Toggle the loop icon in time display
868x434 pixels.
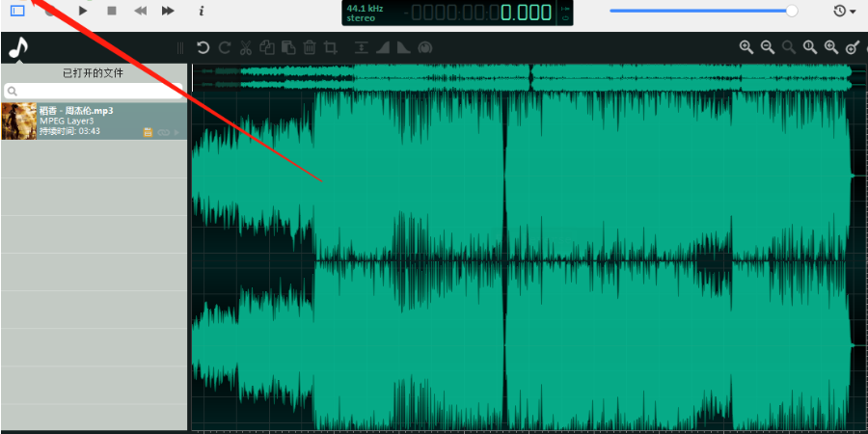click(565, 18)
